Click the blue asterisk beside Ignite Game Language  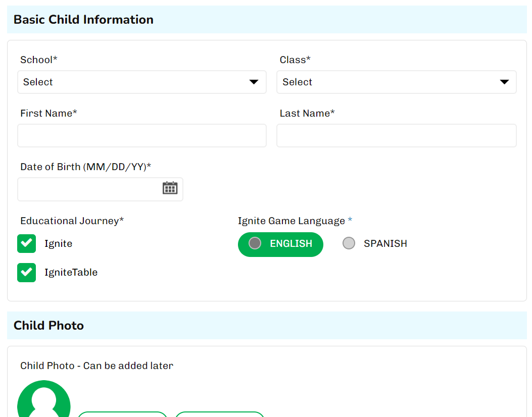point(350,221)
